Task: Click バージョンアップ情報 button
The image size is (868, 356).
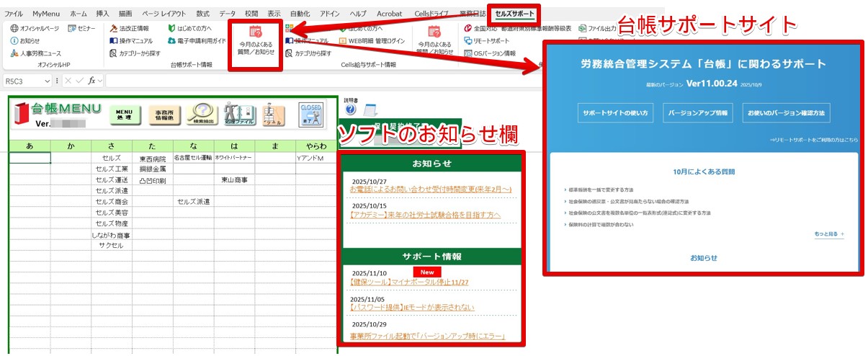Action: coord(697,113)
